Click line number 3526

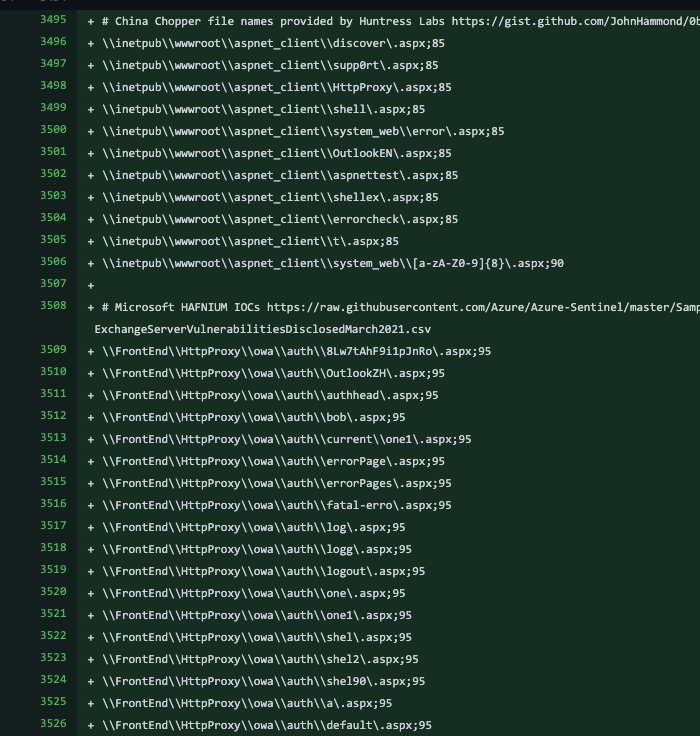(52, 724)
